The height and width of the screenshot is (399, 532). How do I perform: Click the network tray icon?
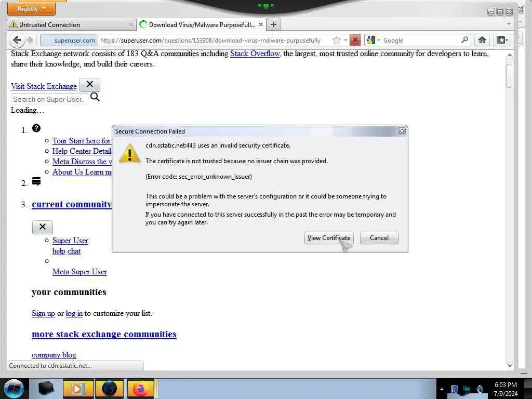click(467, 389)
